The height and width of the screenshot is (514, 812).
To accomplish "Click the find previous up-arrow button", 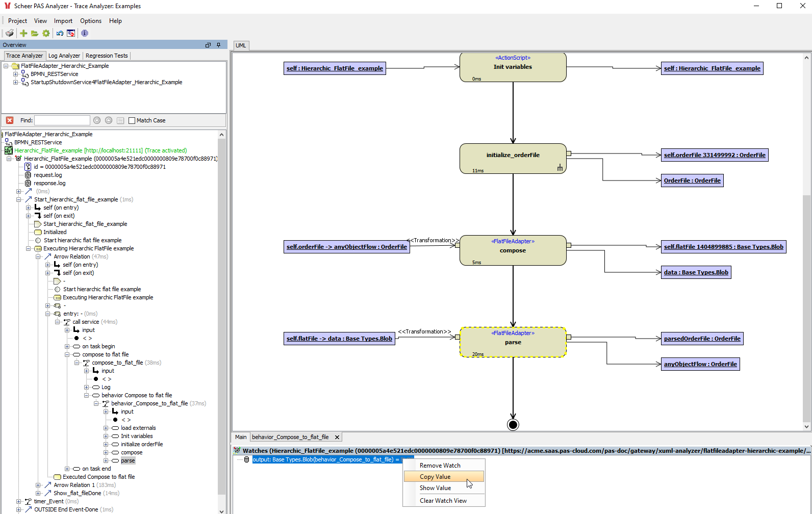I will [109, 120].
